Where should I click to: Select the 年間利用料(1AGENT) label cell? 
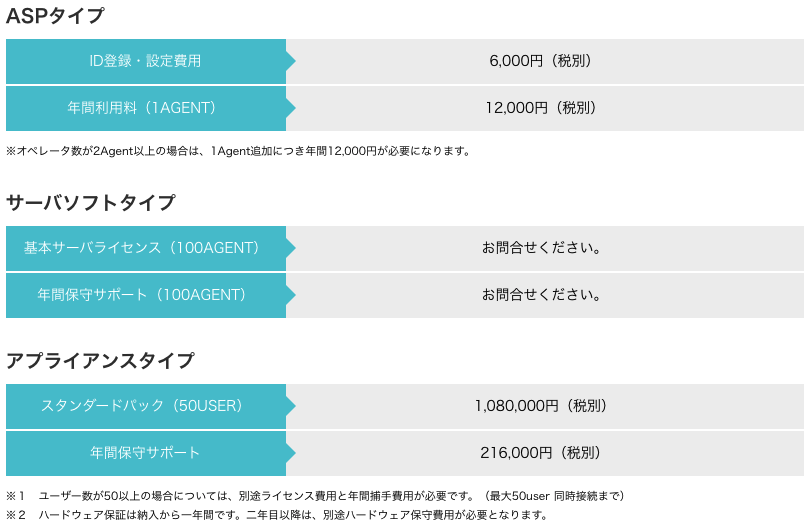click(146, 108)
